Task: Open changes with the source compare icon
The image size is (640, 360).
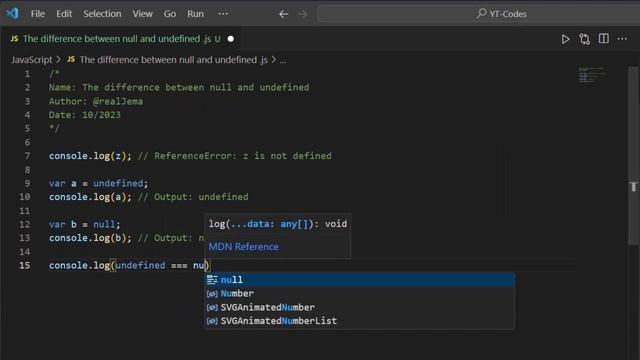Action: click(x=584, y=39)
